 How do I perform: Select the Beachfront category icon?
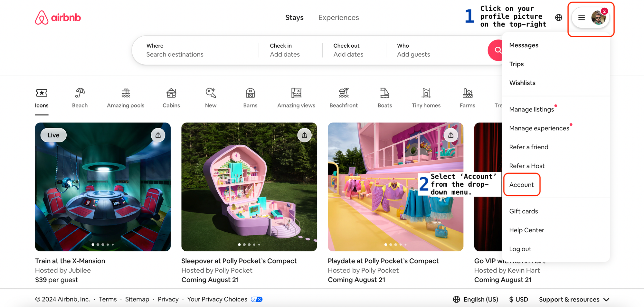pos(344,93)
